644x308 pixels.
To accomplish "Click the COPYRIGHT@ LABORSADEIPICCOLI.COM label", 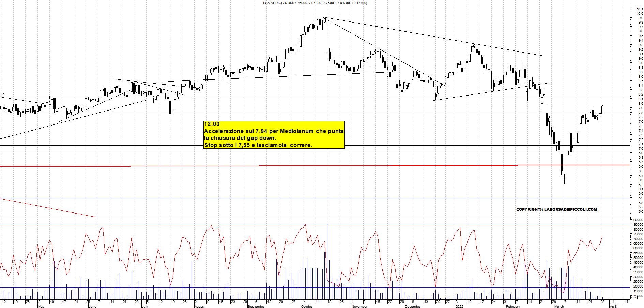I will [556, 209].
